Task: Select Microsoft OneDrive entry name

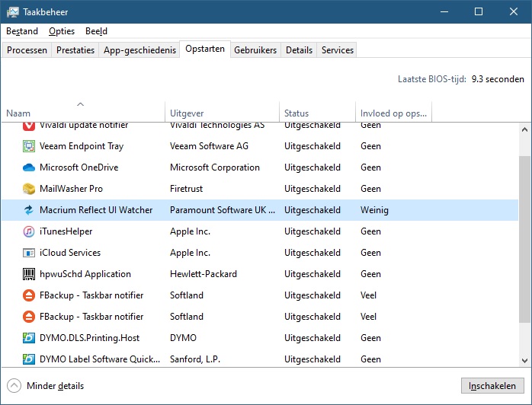Action: point(79,167)
